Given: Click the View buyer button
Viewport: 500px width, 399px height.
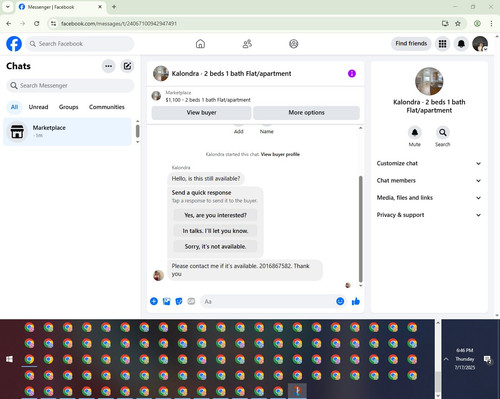Looking at the screenshot, I should [x=201, y=113].
